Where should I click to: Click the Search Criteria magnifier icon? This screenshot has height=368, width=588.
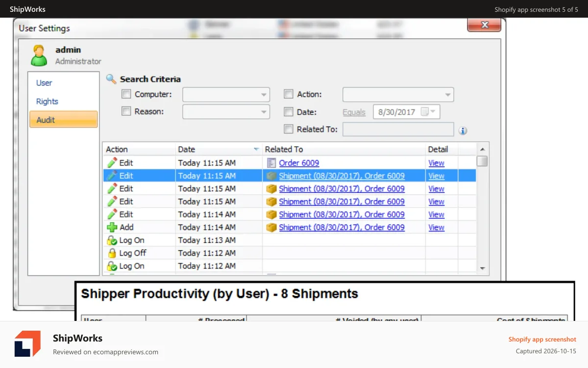(x=111, y=79)
